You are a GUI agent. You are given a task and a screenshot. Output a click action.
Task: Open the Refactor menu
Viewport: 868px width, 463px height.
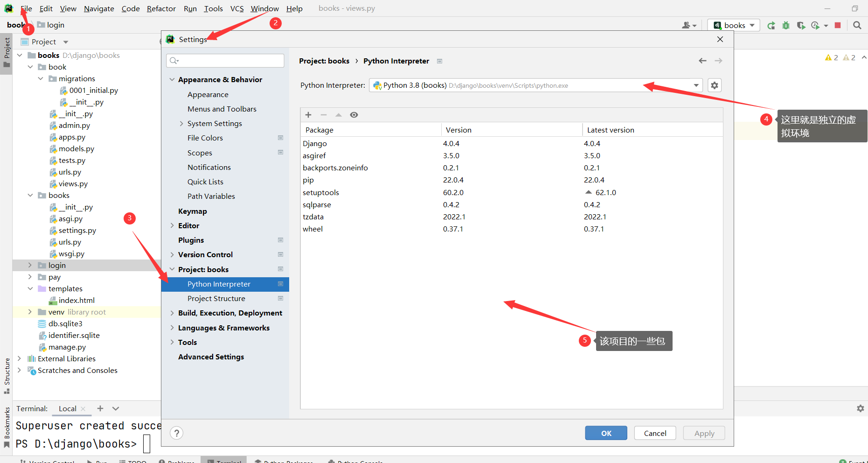(161, 8)
